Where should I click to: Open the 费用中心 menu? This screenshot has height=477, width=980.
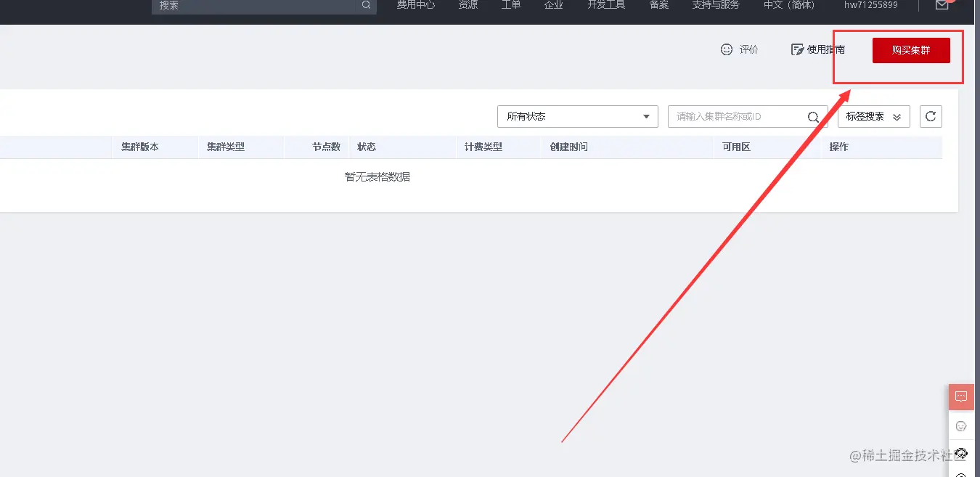(416, 5)
